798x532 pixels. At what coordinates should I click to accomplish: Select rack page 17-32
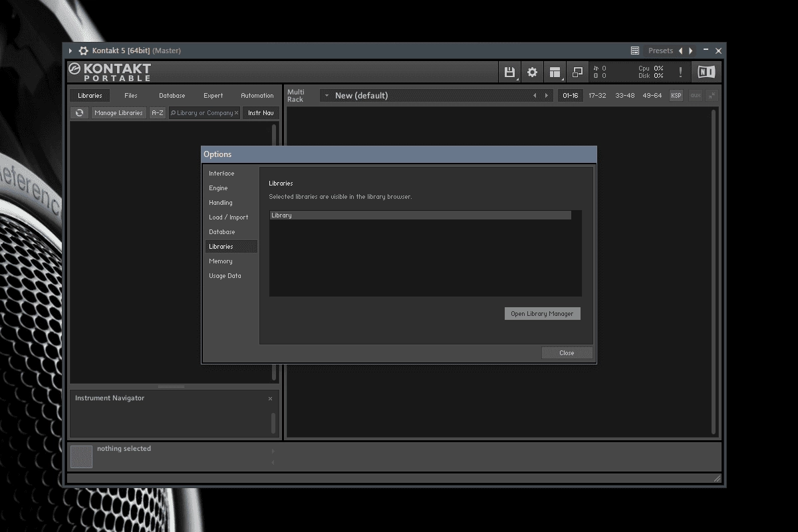597,96
